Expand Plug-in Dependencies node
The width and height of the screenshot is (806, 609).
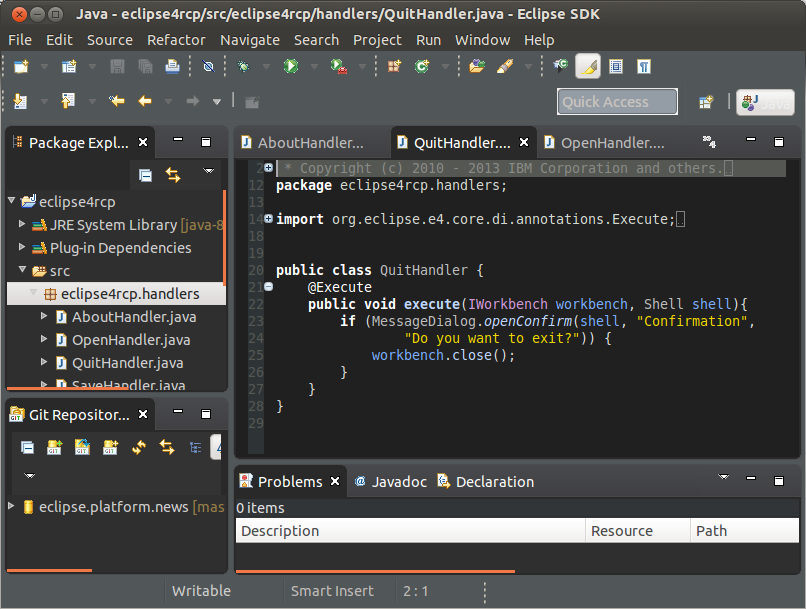22,247
